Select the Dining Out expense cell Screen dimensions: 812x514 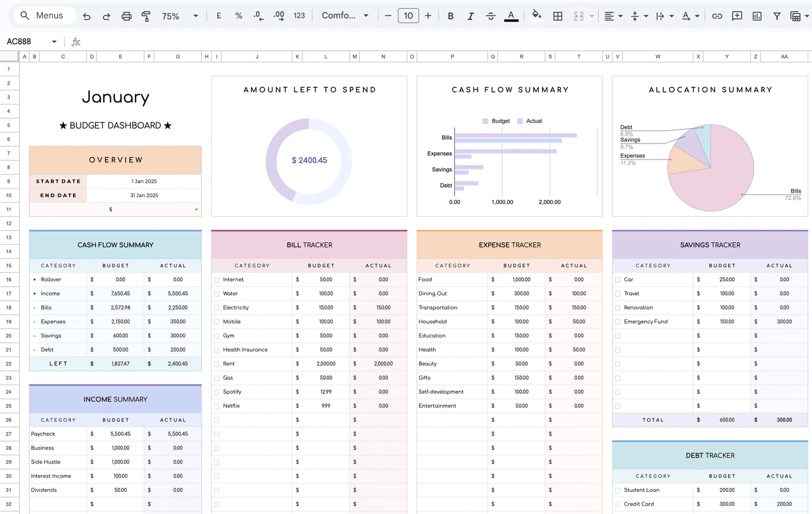452,294
